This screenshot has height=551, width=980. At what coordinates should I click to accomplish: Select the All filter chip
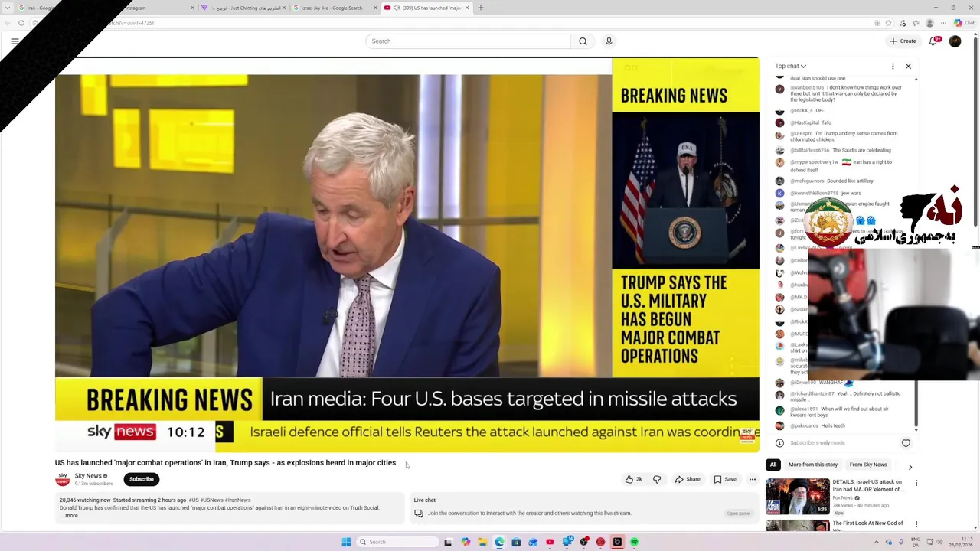click(x=773, y=465)
